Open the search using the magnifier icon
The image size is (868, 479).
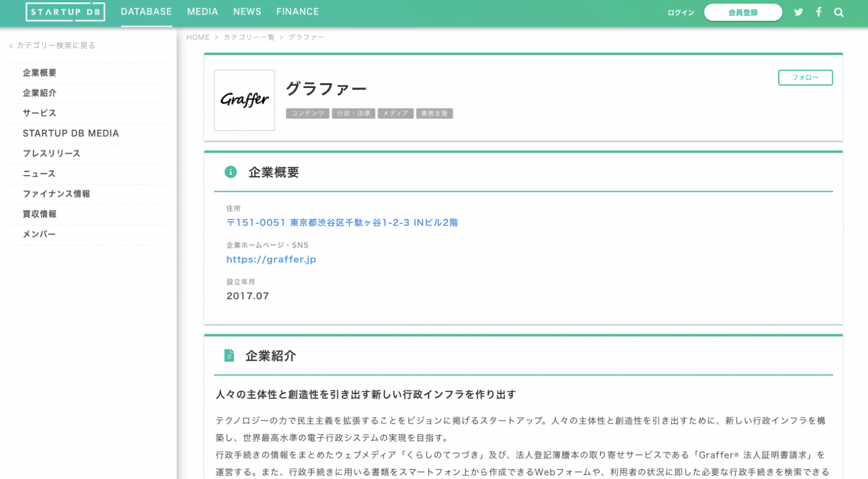click(x=838, y=12)
